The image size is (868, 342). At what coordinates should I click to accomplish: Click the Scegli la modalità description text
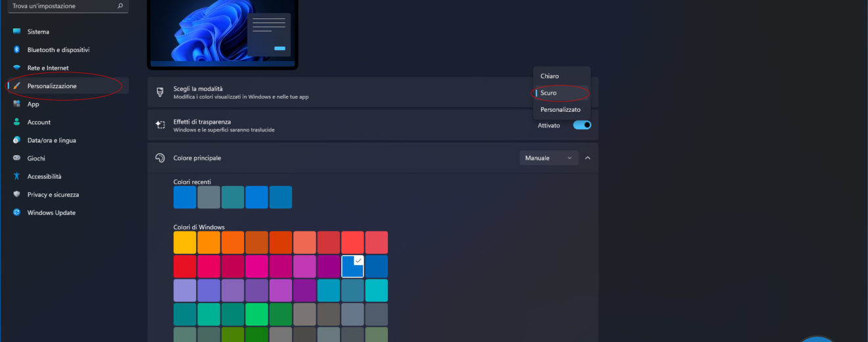coord(241,97)
